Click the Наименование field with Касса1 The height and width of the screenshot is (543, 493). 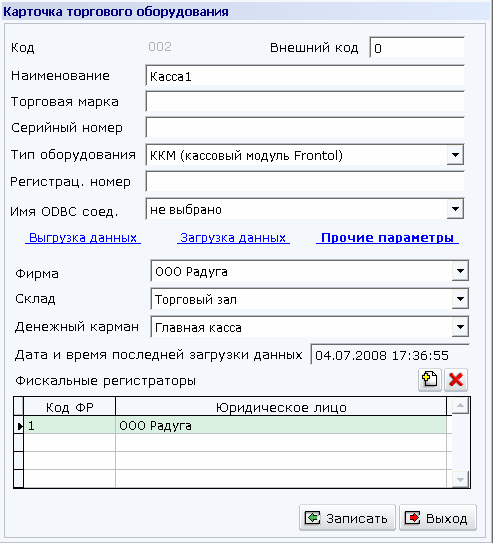tap(305, 76)
